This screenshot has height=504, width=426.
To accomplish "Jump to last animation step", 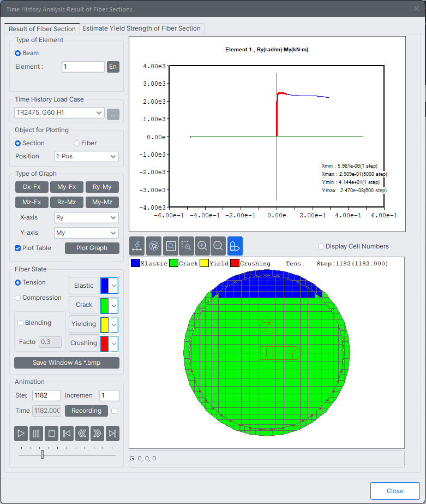I will coord(113,434).
